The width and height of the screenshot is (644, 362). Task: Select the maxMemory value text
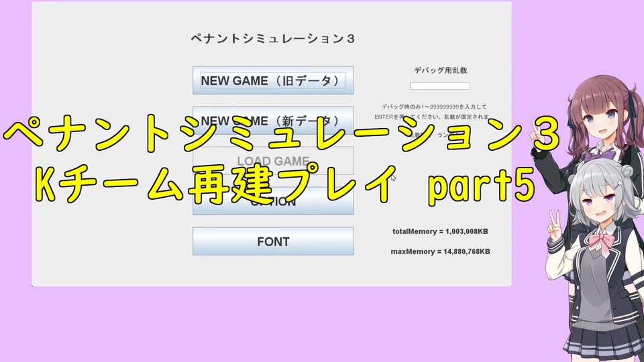pyautogui.click(x=440, y=251)
